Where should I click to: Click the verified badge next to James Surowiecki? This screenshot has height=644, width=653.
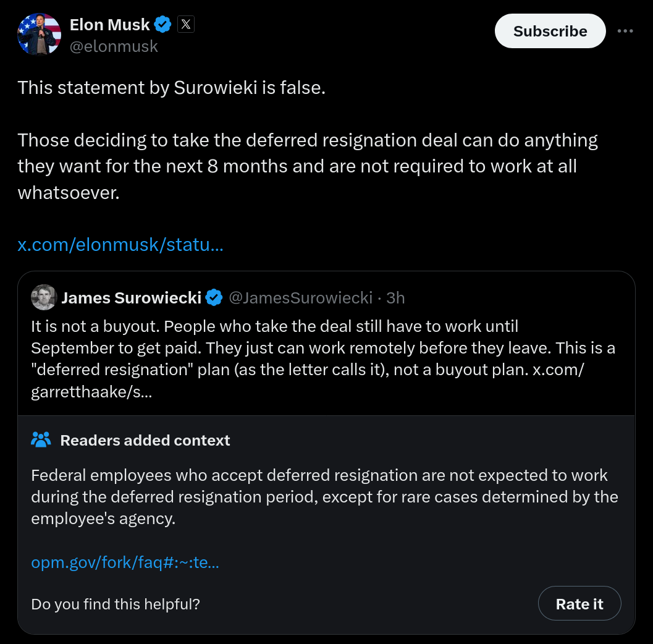coord(214,298)
